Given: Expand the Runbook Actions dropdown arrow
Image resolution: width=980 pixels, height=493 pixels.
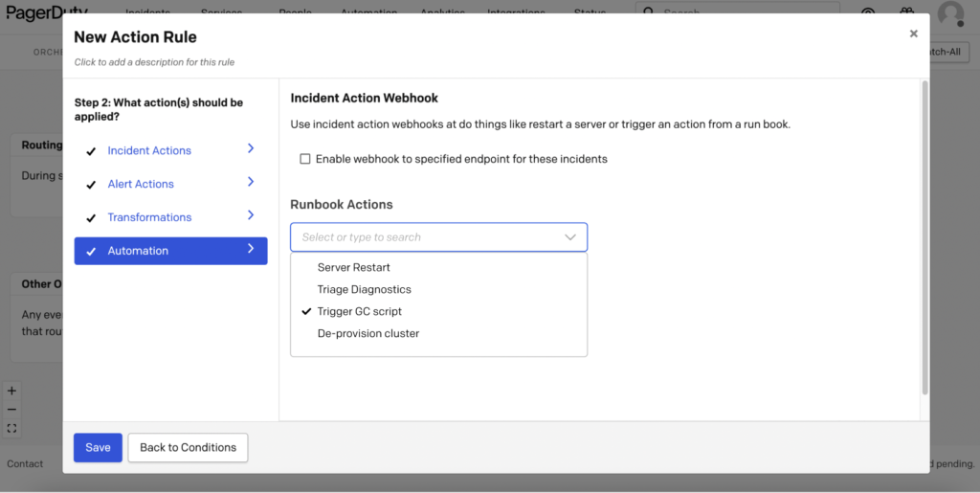Looking at the screenshot, I should (x=570, y=237).
